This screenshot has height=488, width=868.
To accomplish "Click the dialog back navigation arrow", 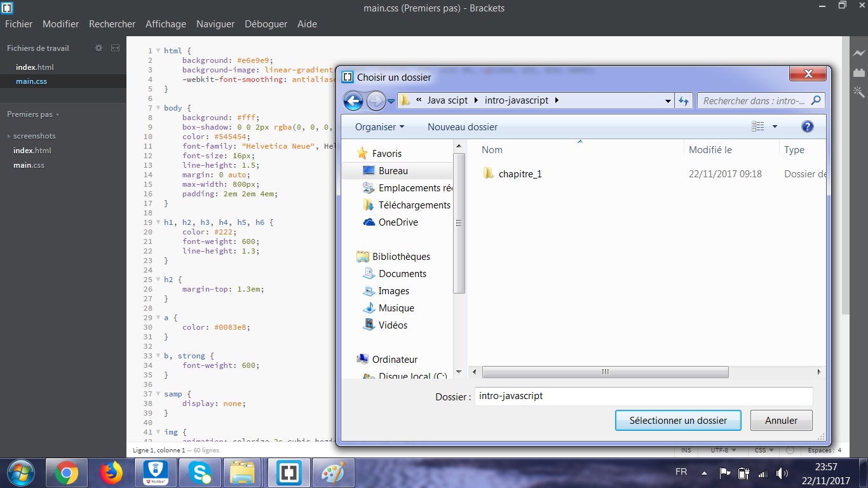I will 353,100.
